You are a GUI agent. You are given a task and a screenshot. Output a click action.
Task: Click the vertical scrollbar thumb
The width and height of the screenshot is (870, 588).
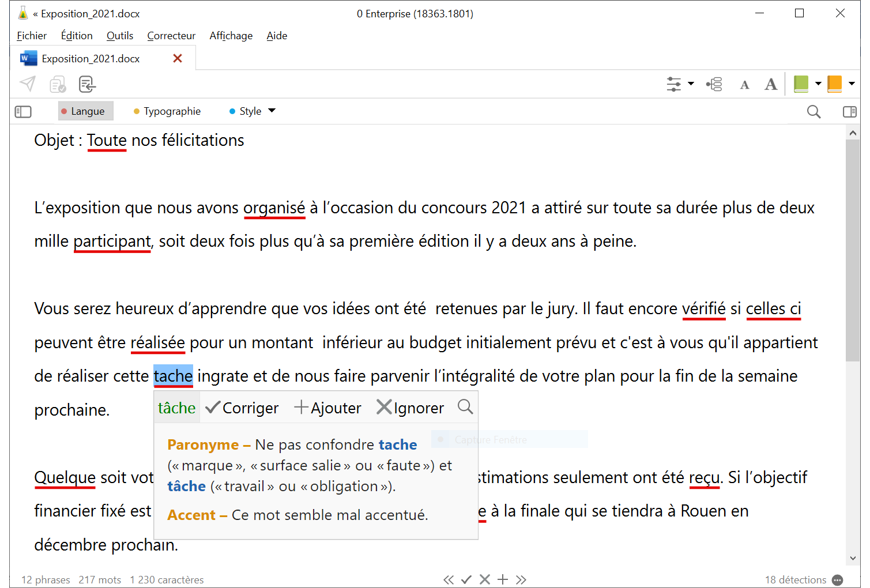point(853,250)
